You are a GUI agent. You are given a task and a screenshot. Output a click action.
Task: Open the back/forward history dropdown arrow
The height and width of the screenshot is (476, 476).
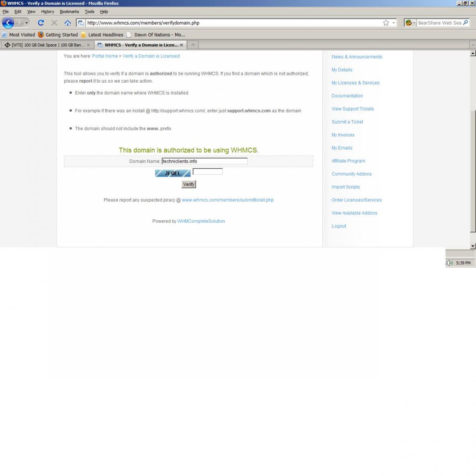tap(26, 23)
